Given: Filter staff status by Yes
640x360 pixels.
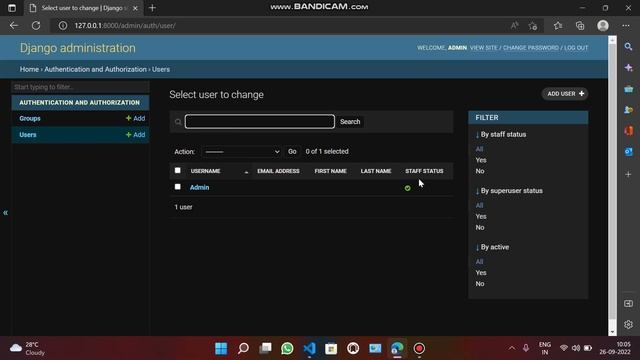Looking at the screenshot, I should 481,160.
